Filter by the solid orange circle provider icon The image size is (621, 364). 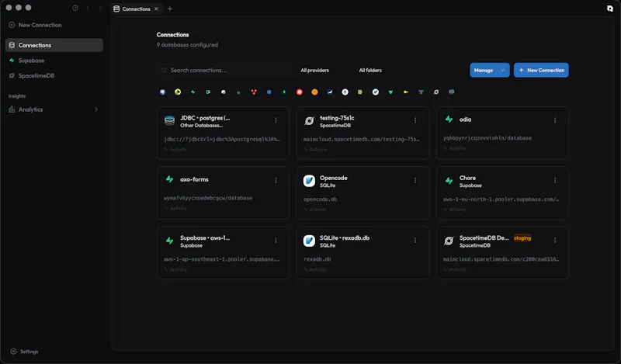(314, 92)
